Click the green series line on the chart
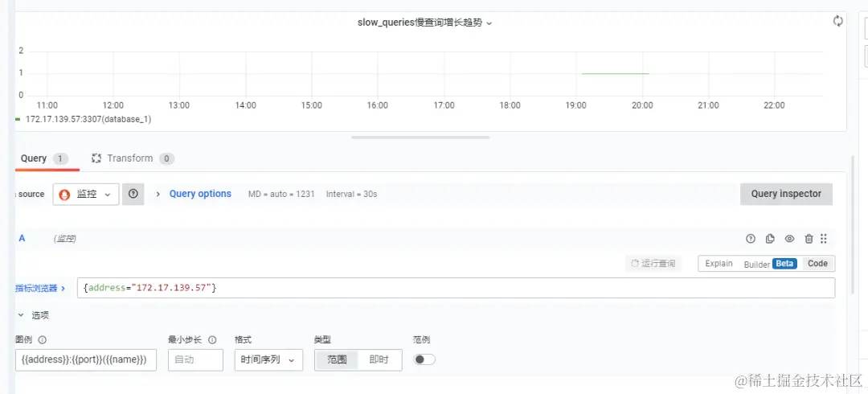The height and width of the screenshot is (394, 868). [x=615, y=73]
